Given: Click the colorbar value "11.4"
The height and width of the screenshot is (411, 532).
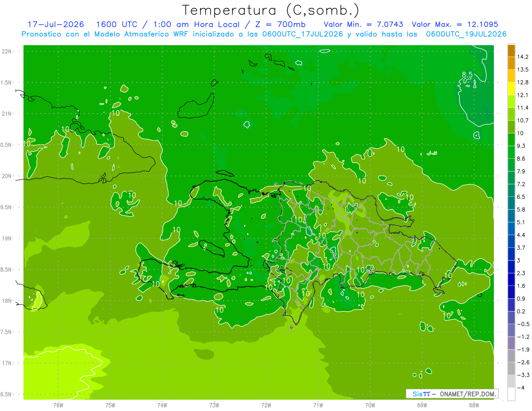Looking at the screenshot, I should coord(523,108).
